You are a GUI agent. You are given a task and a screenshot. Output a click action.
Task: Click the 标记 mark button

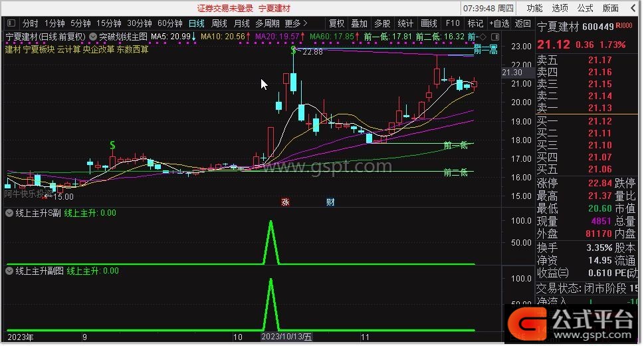475,23
